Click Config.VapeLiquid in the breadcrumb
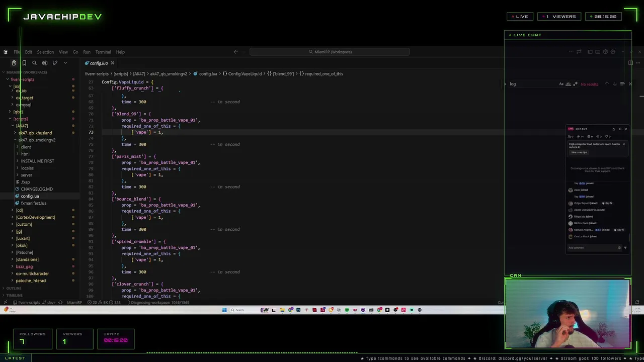The width and height of the screenshot is (644, 362). [245, 74]
